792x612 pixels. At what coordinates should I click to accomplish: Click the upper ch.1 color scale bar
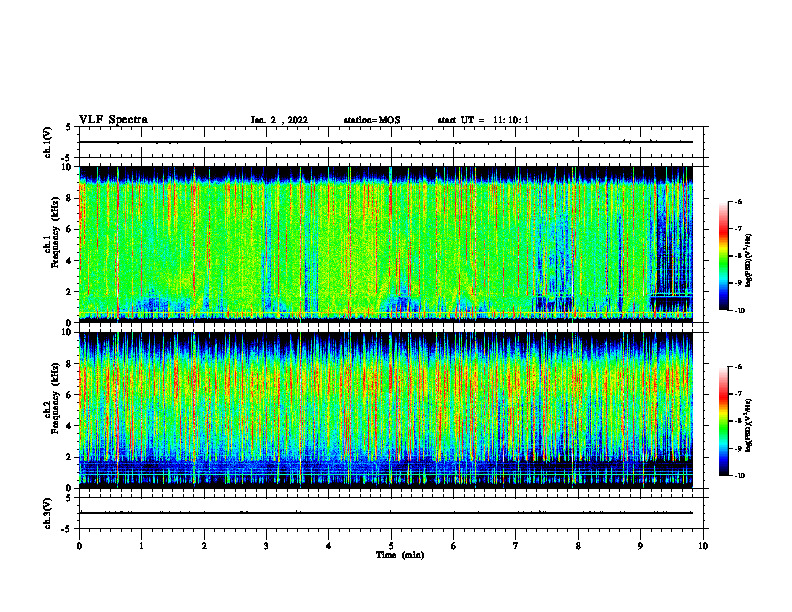click(x=723, y=256)
